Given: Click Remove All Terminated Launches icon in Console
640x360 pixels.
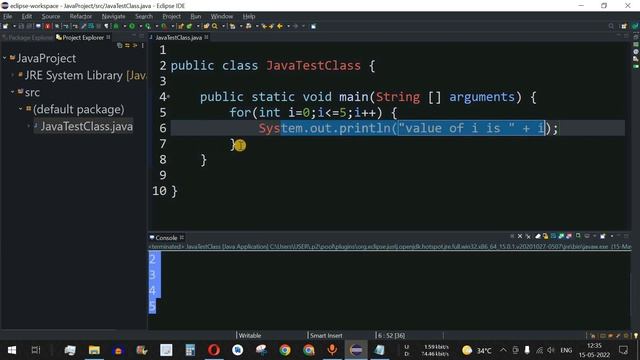Looking at the screenshot, I should tap(528, 236).
